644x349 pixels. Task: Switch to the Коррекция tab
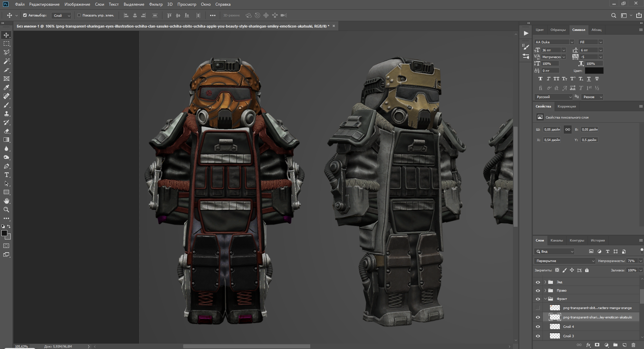click(x=567, y=106)
